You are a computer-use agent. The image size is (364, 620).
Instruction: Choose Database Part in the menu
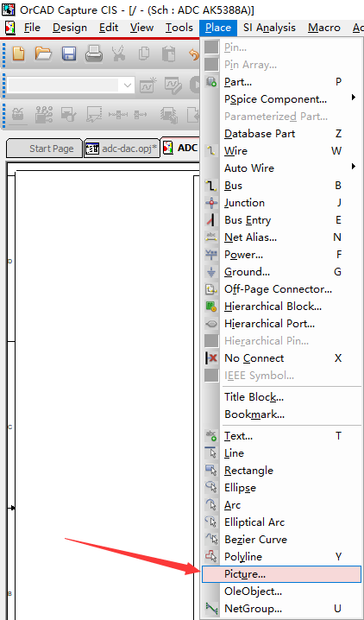(281, 134)
